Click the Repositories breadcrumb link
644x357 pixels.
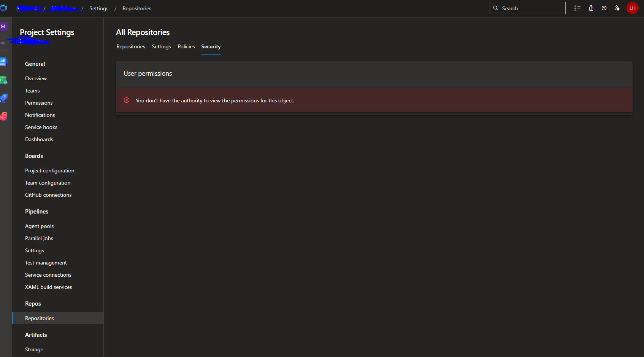click(137, 8)
